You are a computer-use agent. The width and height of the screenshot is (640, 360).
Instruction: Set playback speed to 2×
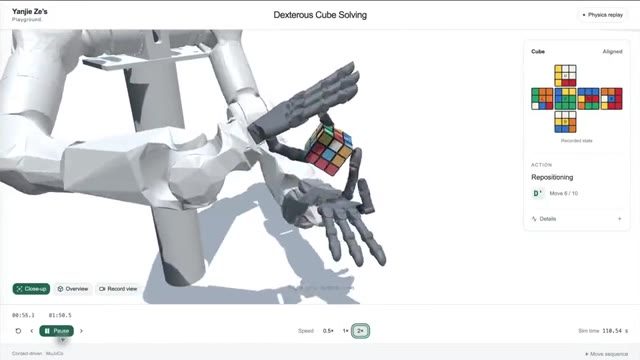pos(360,331)
